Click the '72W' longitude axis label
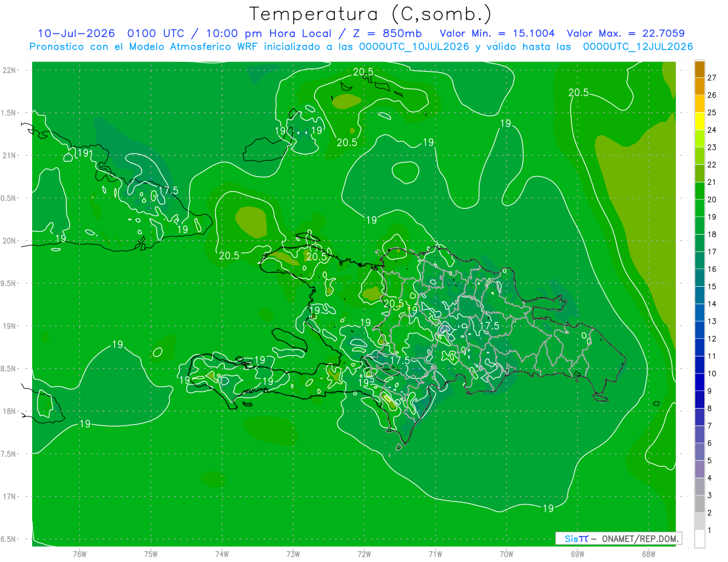The image size is (728, 562). pyautogui.click(x=364, y=554)
